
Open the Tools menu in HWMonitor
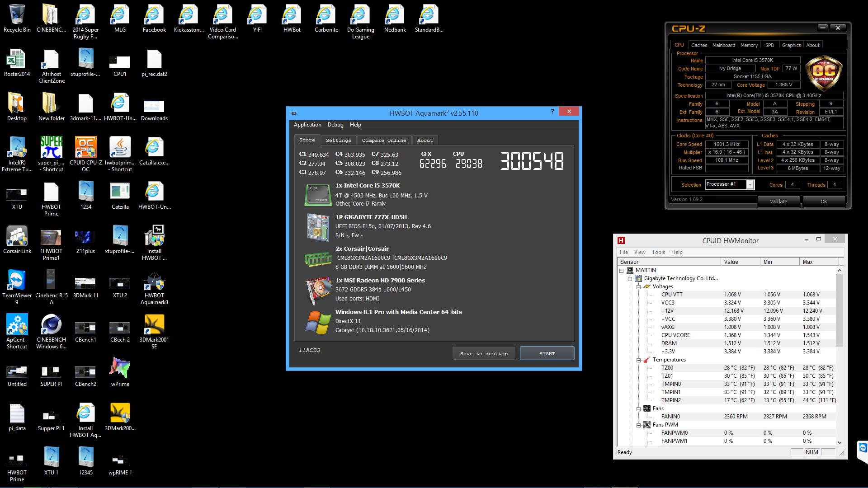[658, 252]
